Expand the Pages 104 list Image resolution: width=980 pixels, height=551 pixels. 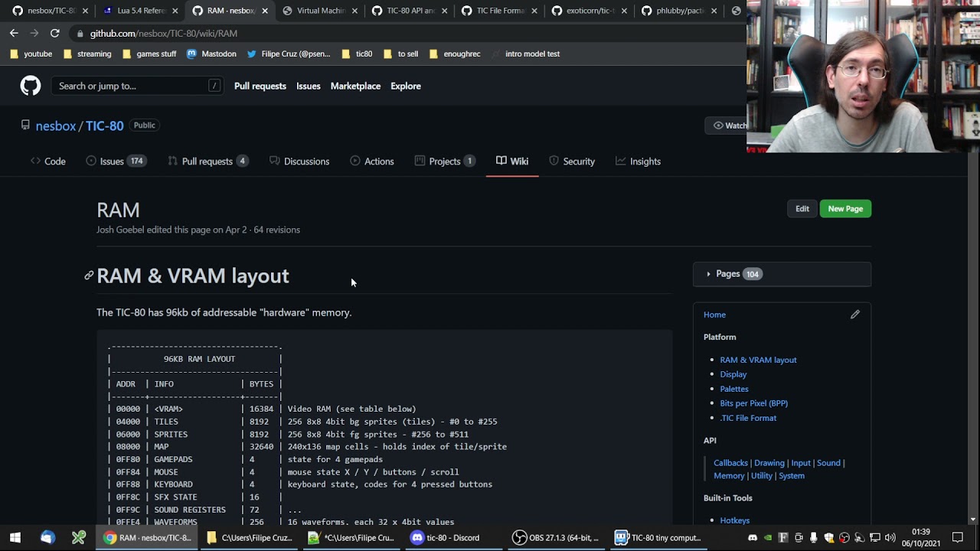click(x=782, y=274)
